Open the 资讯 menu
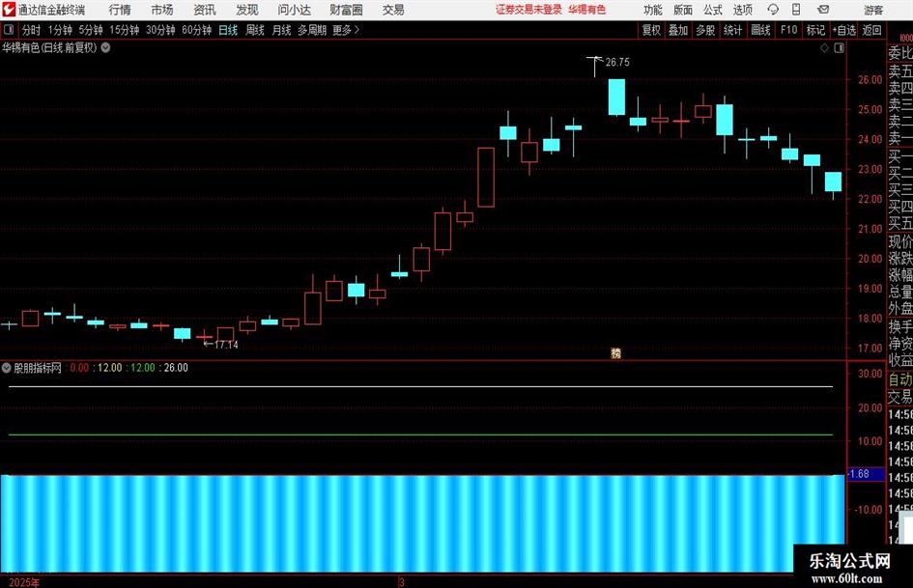This screenshot has height=588, width=913. pos(205,10)
